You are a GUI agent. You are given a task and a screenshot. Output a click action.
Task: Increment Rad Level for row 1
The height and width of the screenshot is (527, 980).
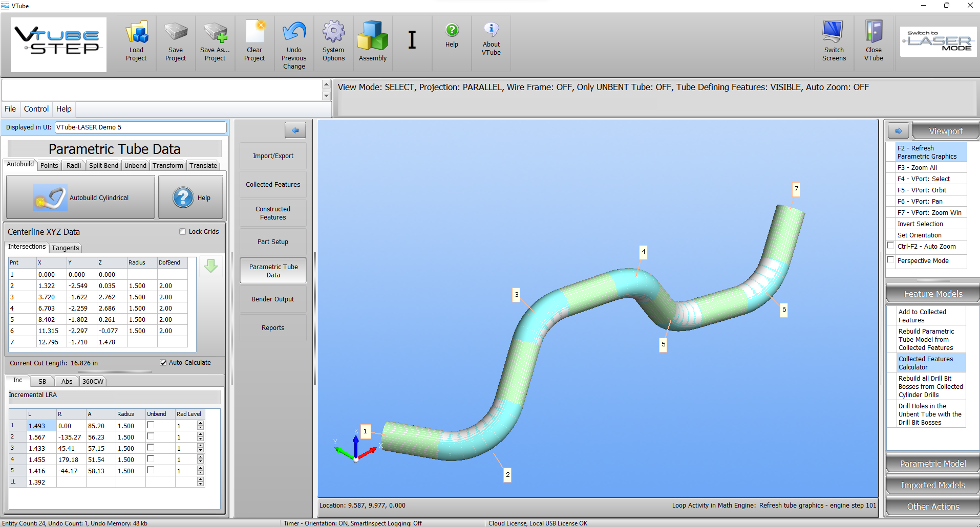click(200, 423)
